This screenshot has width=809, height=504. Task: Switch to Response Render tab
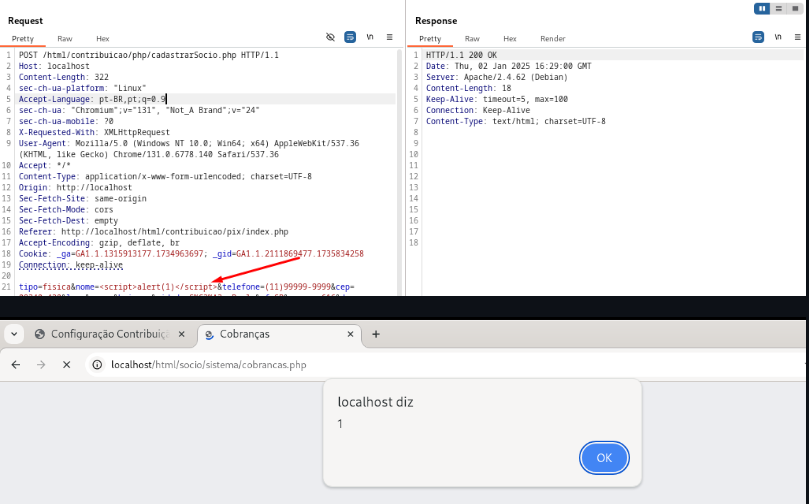pos(553,39)
